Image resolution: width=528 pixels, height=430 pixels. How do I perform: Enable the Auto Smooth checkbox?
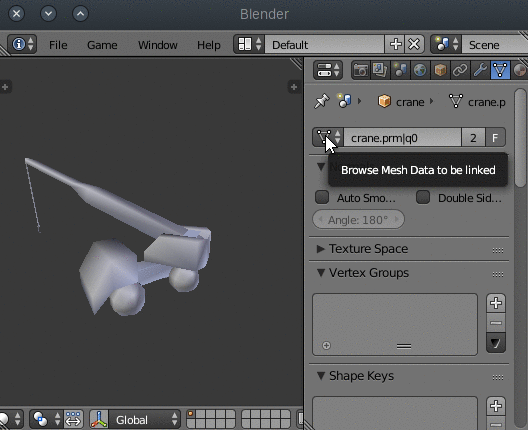pyautogui.click(x=322, y=197)
